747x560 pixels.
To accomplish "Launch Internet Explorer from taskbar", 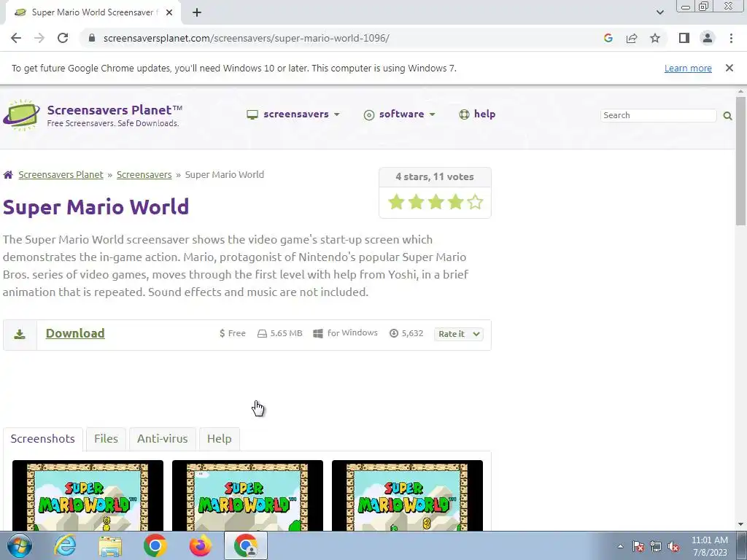I will [65, 545].
